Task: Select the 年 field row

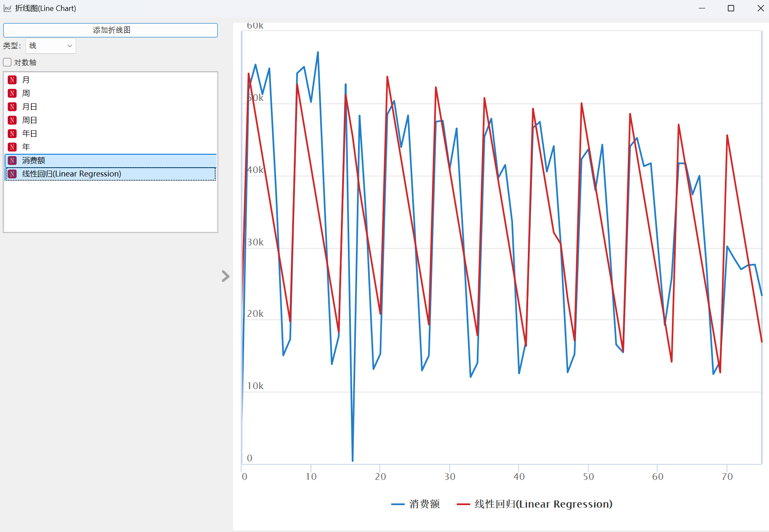Action: tap(111, 147)
